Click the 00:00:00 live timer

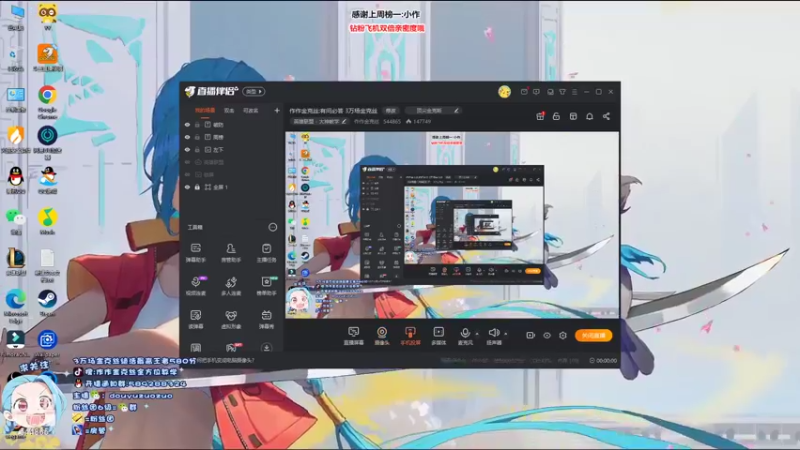[x=603, y=360]
